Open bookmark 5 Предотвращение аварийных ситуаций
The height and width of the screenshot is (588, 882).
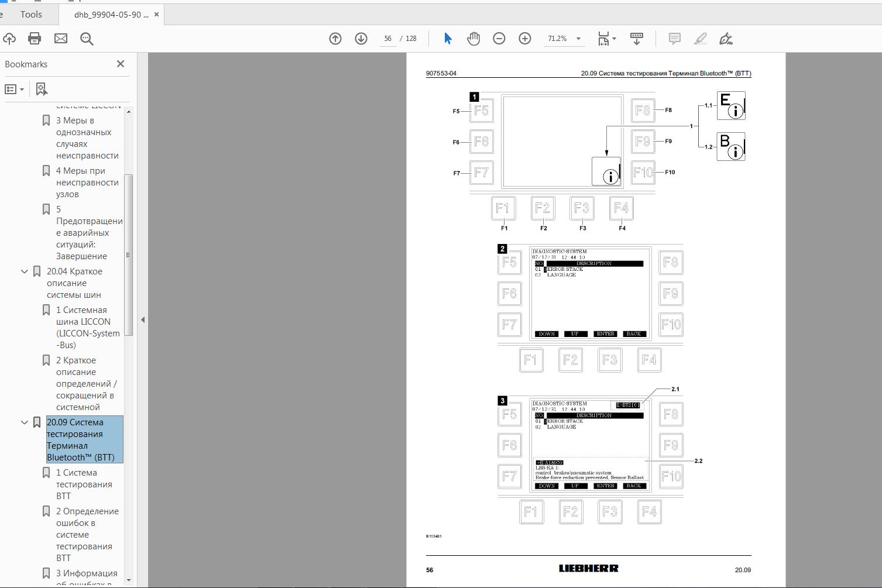[89, 233]
